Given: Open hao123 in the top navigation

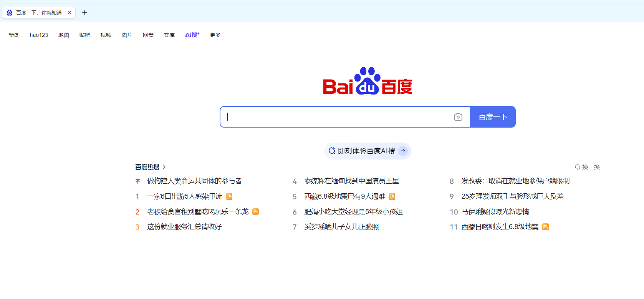Looking at the screenshot, I should click(39, 35).
